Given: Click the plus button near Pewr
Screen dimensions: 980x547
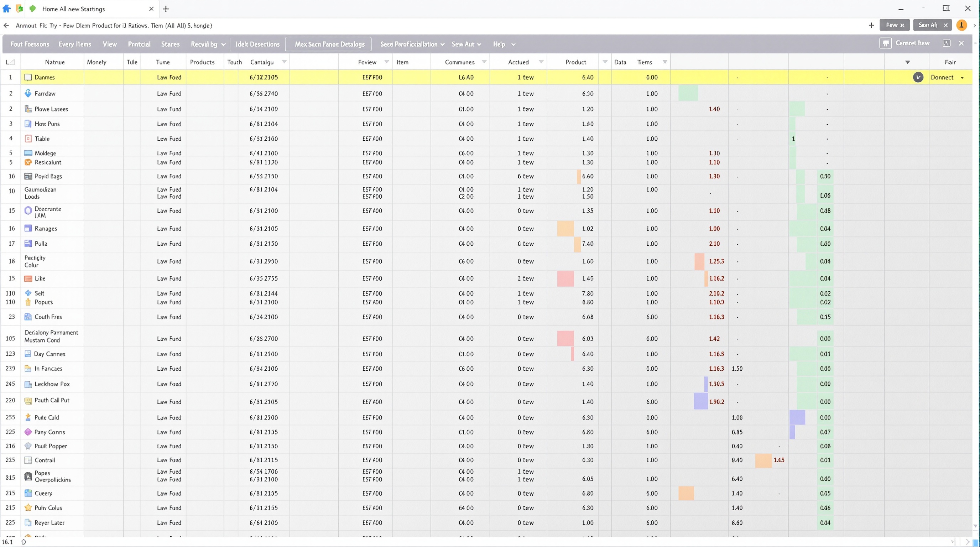Looking at the screenshot, I should tap(871, 25).
